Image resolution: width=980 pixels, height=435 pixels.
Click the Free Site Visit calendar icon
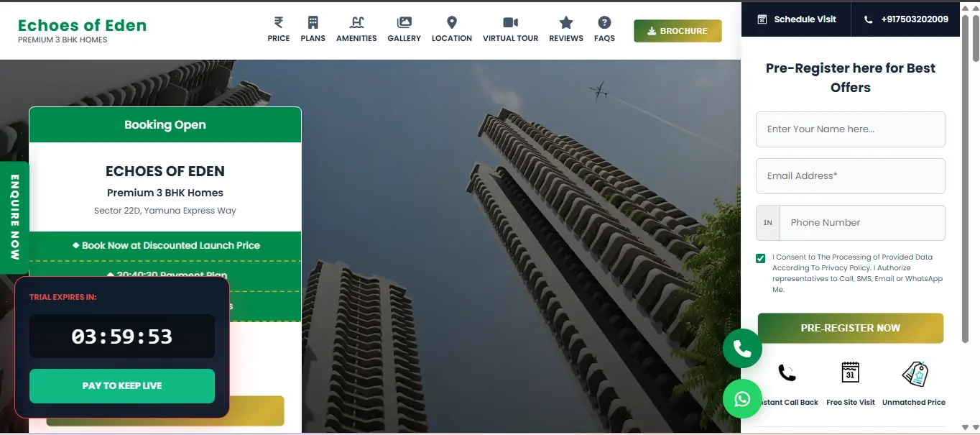pyautogui.click(x=851, y=372)
